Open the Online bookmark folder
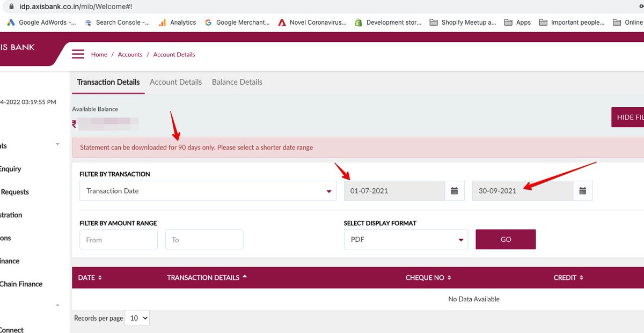644x333 pixels. point(628,23)
